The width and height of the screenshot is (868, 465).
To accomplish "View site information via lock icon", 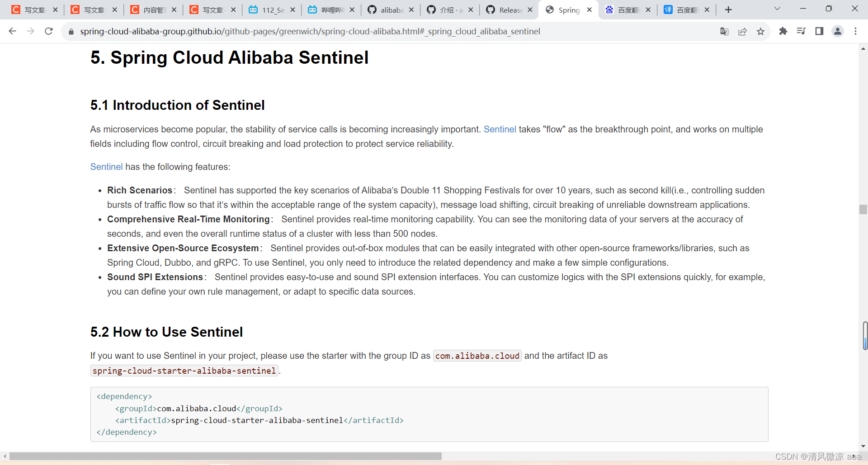I will [x=71, y=32].
